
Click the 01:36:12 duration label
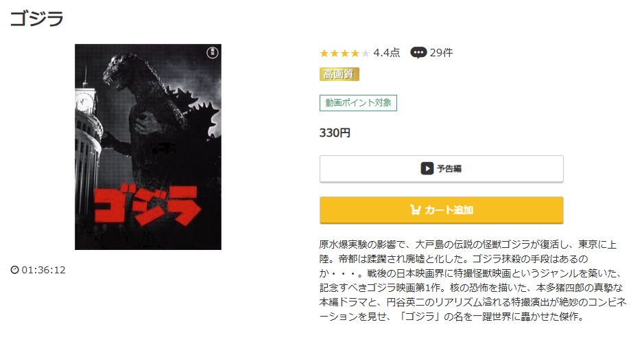(43, 270)
